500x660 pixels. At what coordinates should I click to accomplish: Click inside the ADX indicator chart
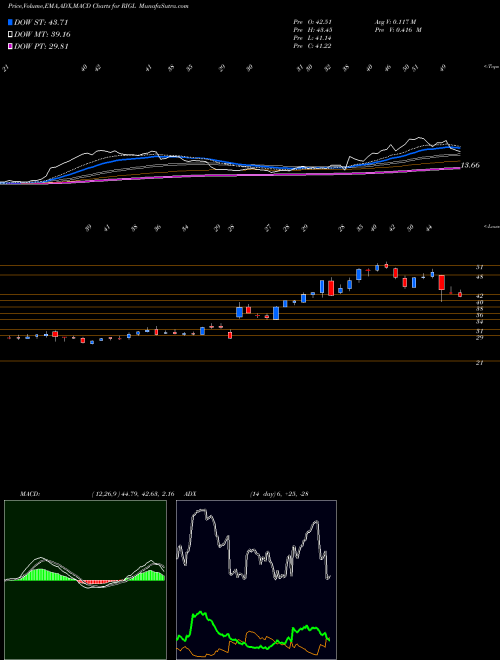click(x=256, y=580)
